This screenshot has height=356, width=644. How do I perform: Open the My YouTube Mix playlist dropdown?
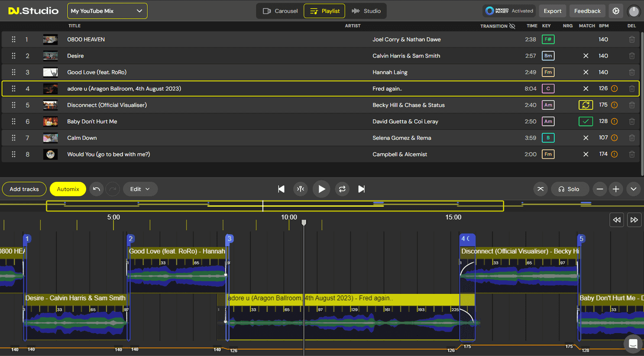[x=107, y=11]
